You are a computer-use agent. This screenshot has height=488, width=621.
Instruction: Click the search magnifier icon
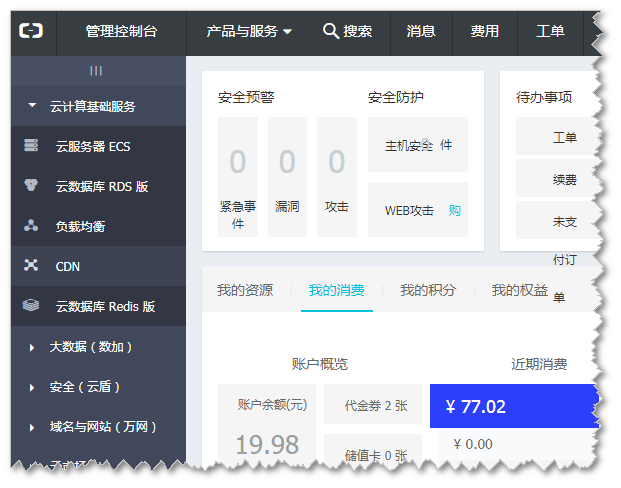pos(331,32)
